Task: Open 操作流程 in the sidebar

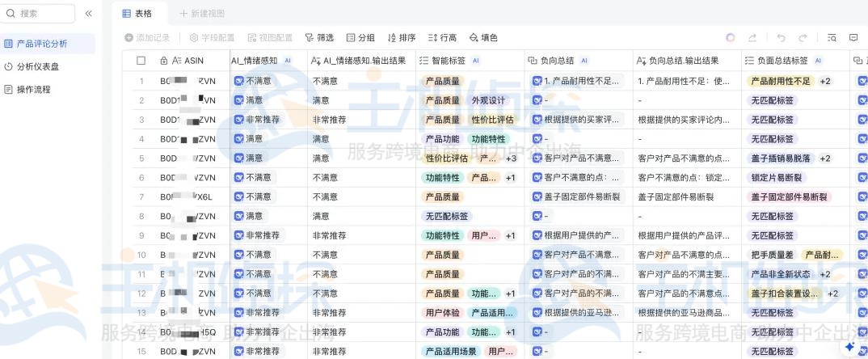Action: pyautogui.click(x=33, y=90)
